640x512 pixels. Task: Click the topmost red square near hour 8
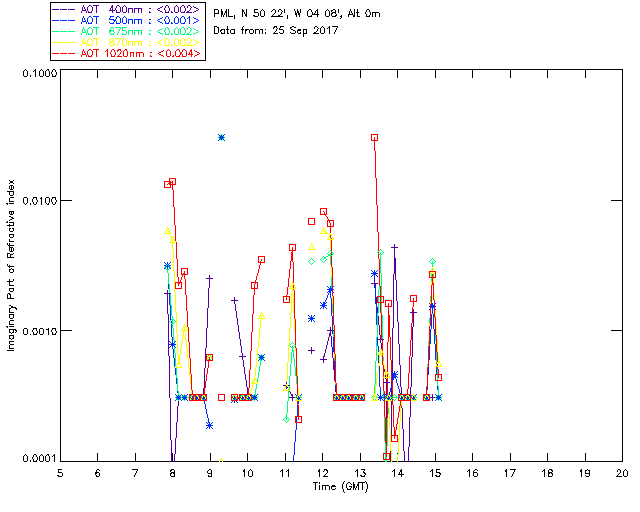click(x=172, y=182)
